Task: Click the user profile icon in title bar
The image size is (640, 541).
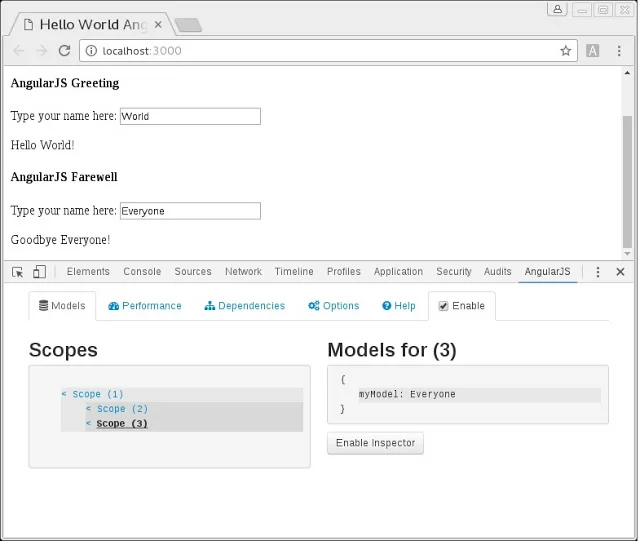Action: pos(557,9)
